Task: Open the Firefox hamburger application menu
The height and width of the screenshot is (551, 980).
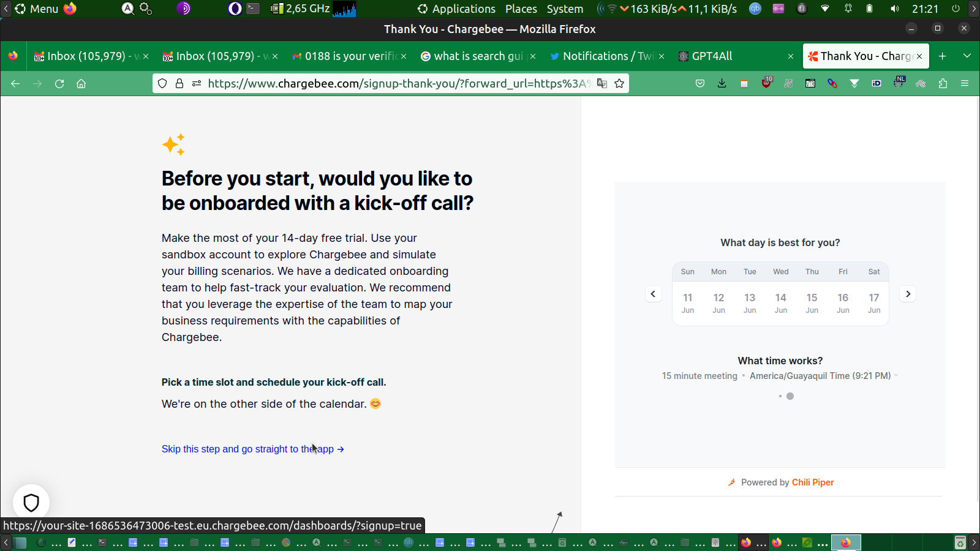Action: coord(965,84)
